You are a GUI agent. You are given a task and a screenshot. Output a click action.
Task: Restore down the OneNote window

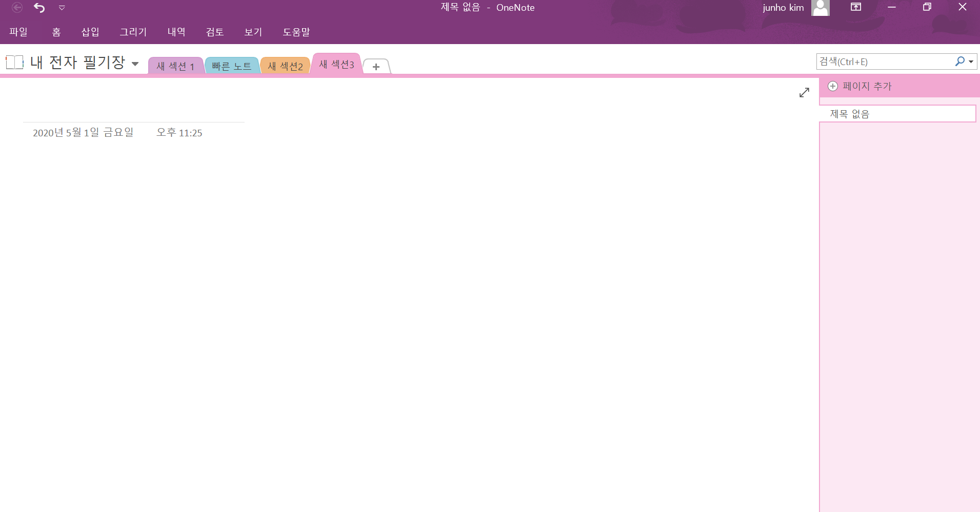(927, 7)
